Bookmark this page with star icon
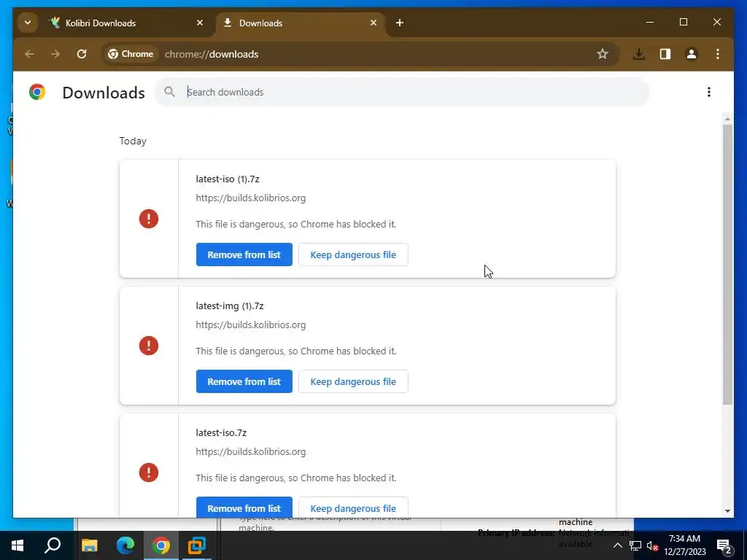Screen dimensions: 747x560 (x=603, y=54)
